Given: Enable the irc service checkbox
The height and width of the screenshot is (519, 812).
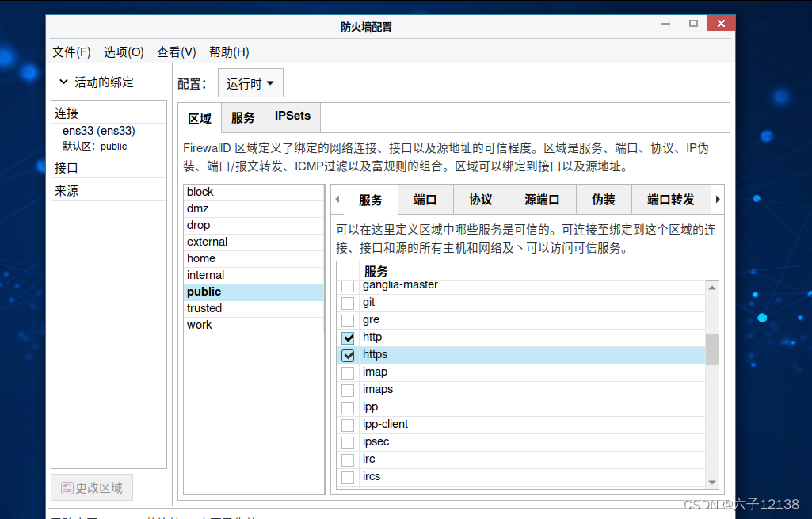Looking at the screenshot, I should point(348,460).
